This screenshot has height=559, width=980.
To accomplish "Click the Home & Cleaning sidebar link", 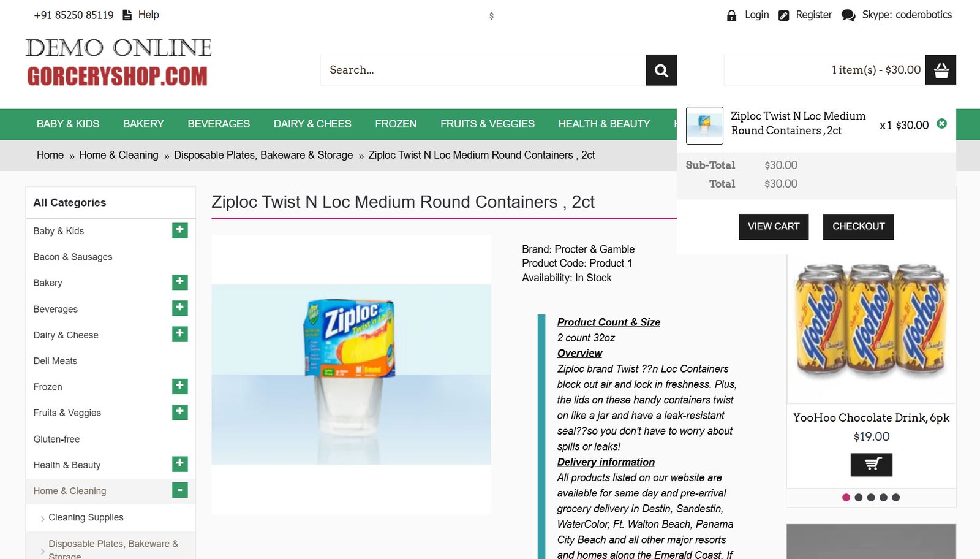I will (x=69, y=491).
